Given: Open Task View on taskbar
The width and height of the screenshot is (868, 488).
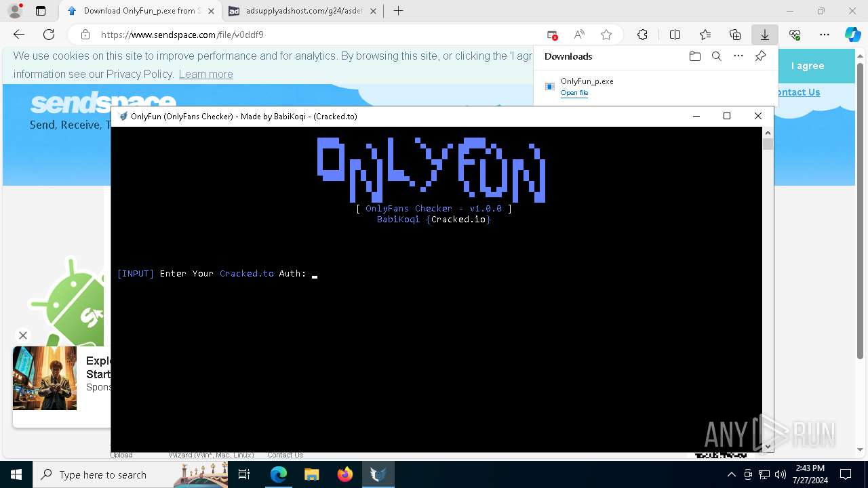Looking at the screenshot, I should 244,474.
